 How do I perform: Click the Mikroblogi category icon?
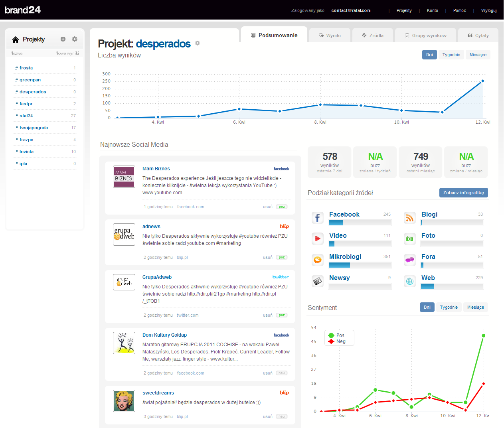(x=318, y=260)
